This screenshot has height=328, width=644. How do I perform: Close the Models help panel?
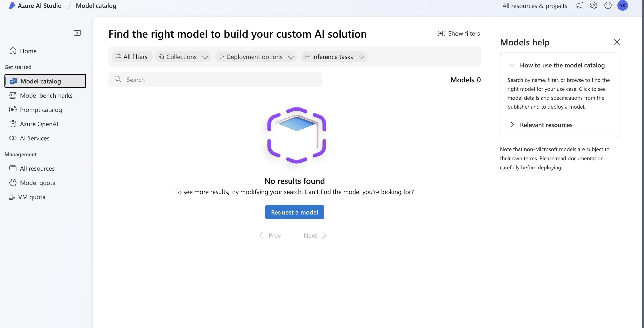tap(617, 42)
